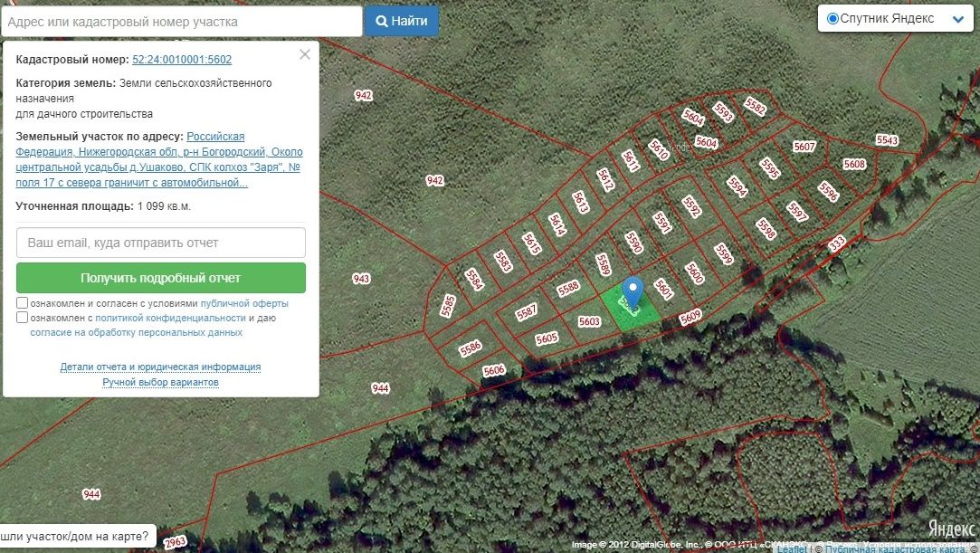Select plot 5598 on the map
The image size is (980, 553).
(766, 229)
